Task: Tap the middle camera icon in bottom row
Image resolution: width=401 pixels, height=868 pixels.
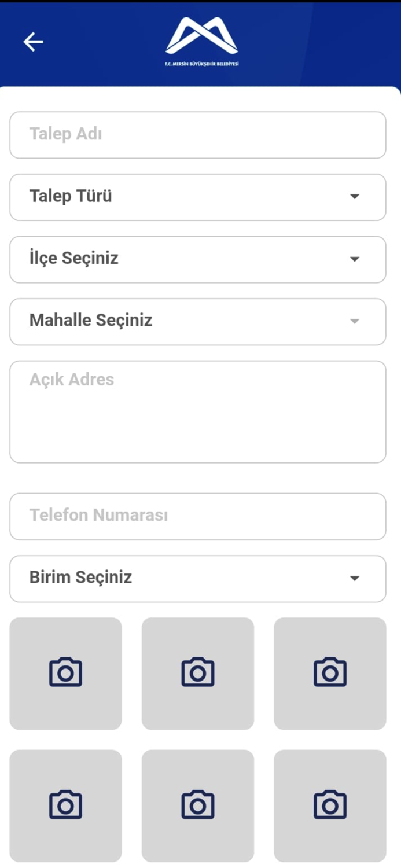Action: pos(197,805)
